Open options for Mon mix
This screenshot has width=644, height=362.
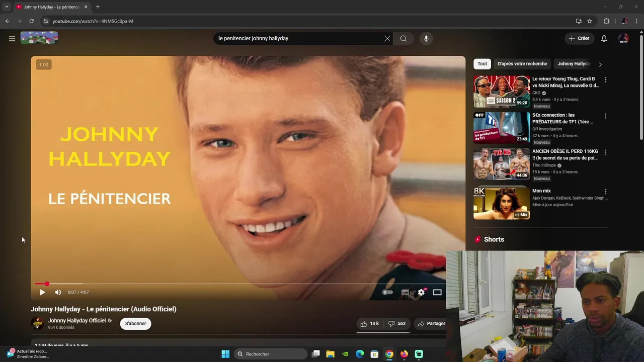point(606,192)
